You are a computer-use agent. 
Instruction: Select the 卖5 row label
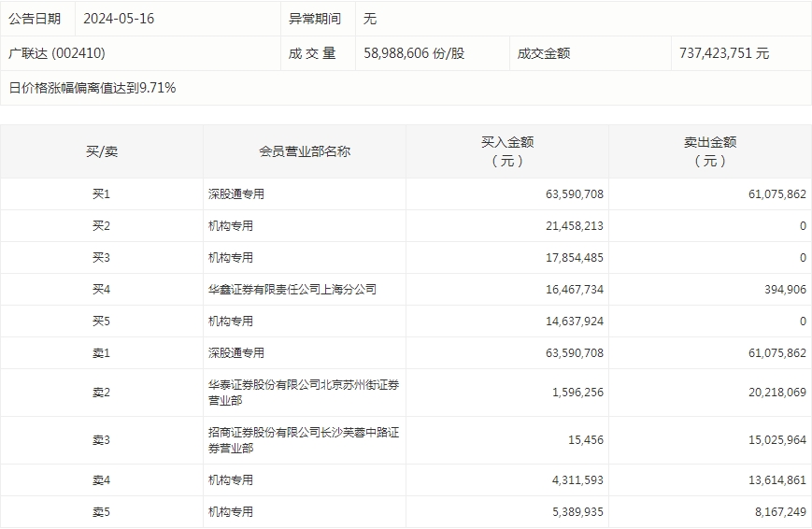click(102, 512)
